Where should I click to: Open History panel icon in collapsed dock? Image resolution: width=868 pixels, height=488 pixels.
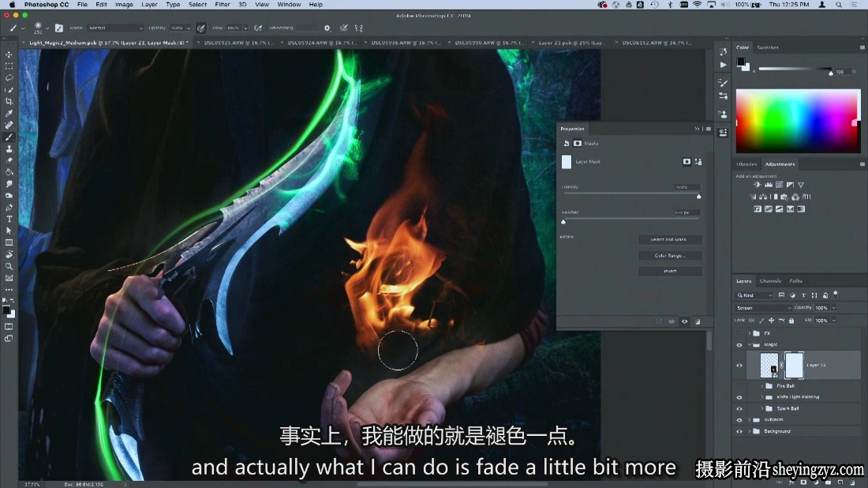click(x=723, y=51)
